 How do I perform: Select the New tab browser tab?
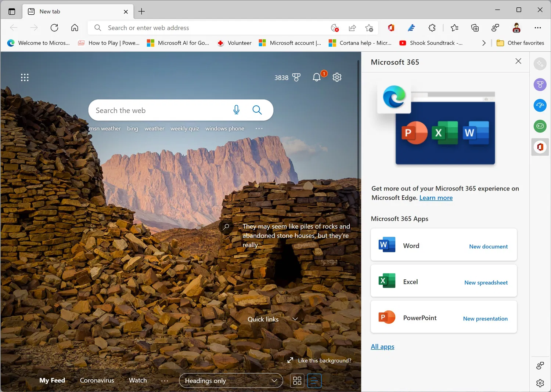(78, 11)
